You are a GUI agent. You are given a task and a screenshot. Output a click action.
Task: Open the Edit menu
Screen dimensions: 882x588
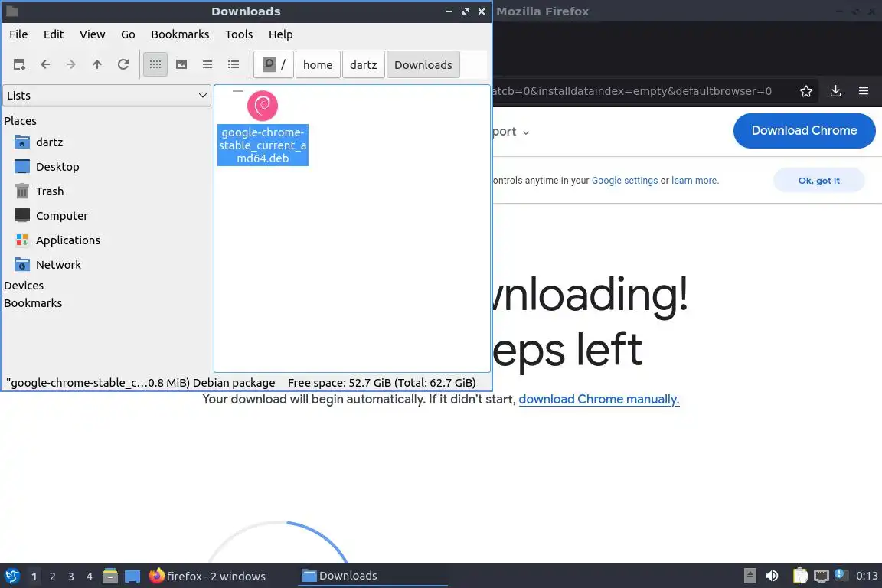[54, 34]
